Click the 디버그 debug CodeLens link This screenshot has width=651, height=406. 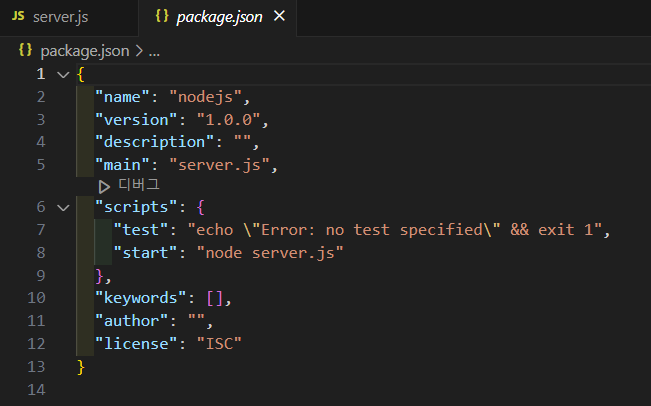[139, 185]
